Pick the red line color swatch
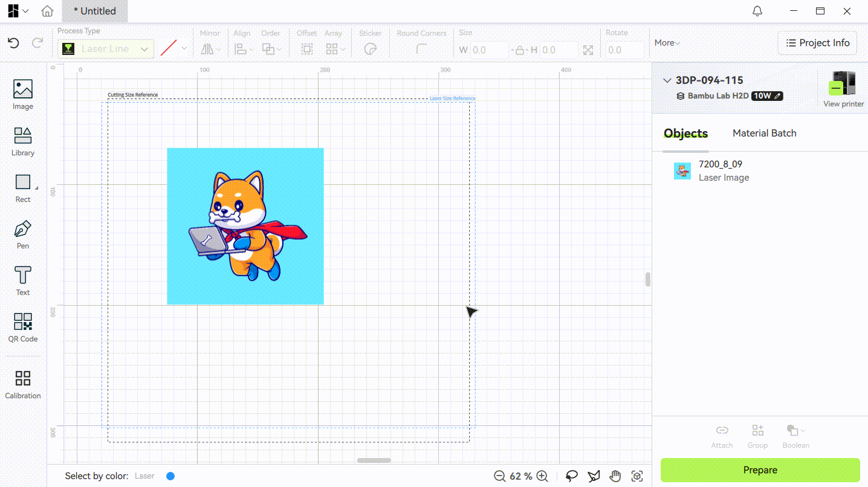This screenshot has width=868, height=487. tap(169, 48)
